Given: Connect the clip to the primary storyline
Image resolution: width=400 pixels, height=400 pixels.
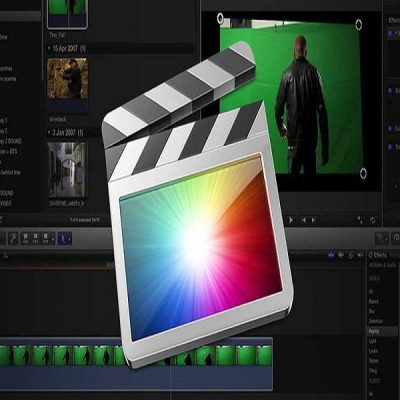Looking at the screenshot, I should tap(26, 239).
